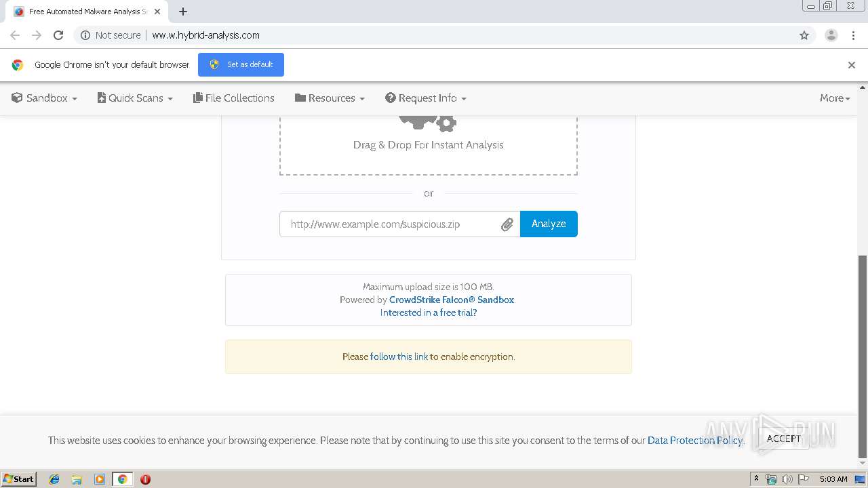
Task: Open the Windows Start menu
Action: pyautogui.click(x=18, y=479)
